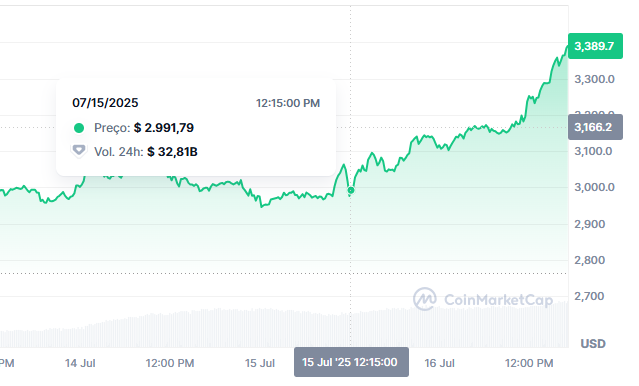The image size is (639, 386).
Task: Click the volume shield icon in tooltip
Action: 79,151
